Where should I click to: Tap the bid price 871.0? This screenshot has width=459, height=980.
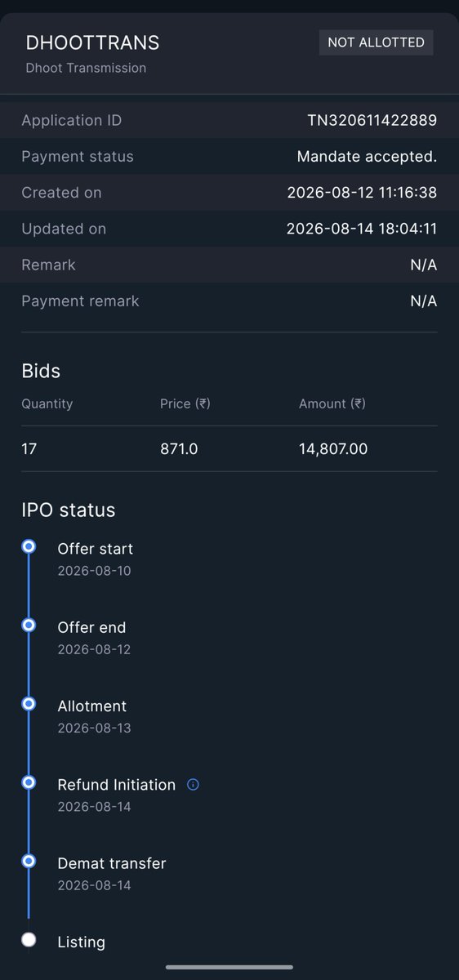[x=179, y=448]
